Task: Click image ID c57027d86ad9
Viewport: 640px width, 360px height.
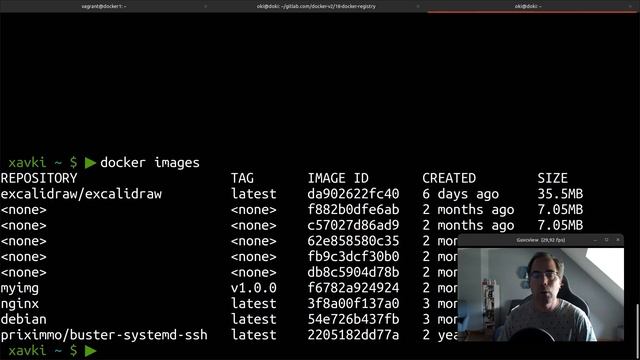Action: tap(353, 225)
